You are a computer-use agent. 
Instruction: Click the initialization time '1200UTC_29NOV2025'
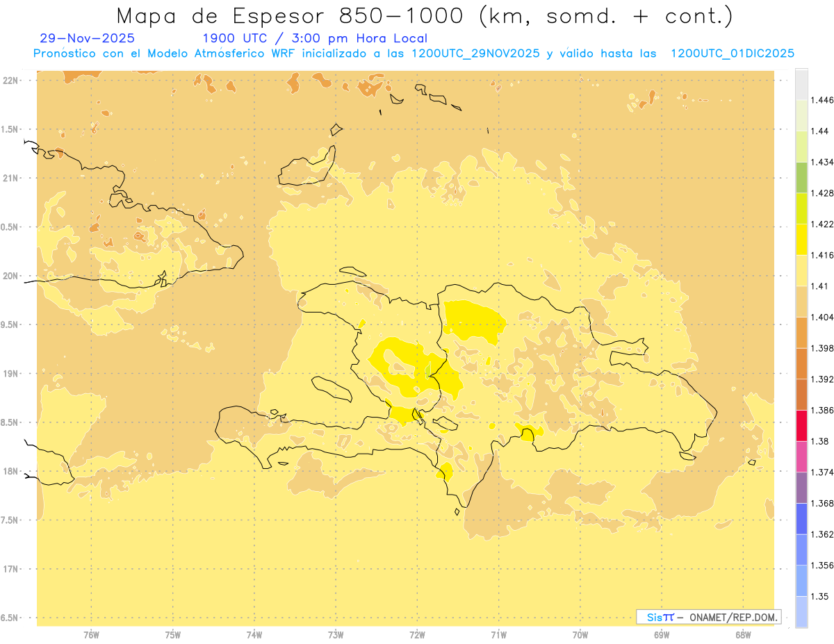476,53
